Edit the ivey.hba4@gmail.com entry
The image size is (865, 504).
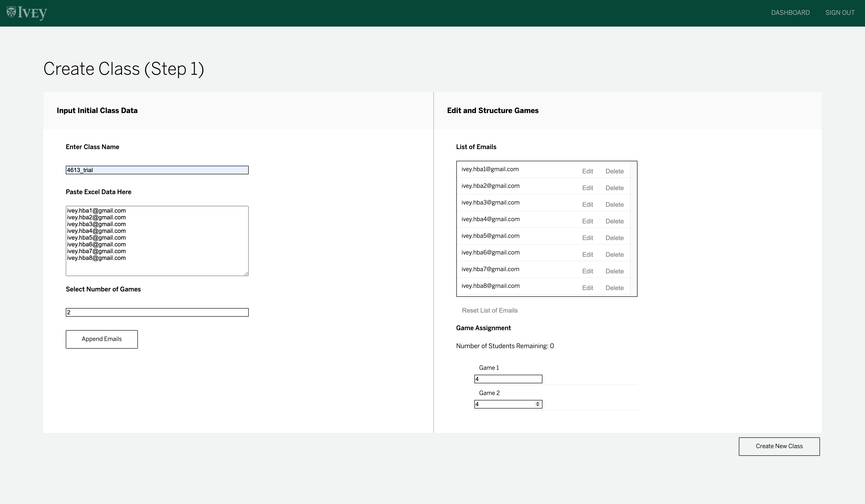tap(587, 221)
